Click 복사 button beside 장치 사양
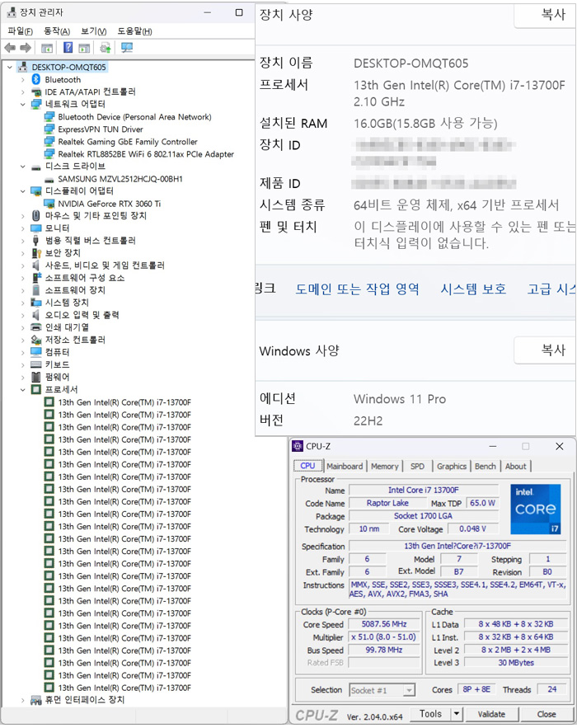This screenshot has height=728, width=577. [x=546, y=15]
